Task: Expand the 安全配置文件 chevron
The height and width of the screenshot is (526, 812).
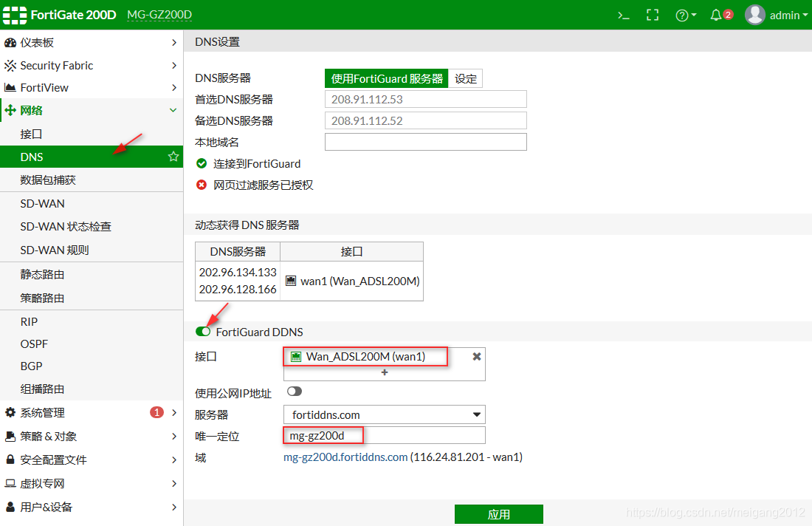Action: pyautogui.click(x=174, y=460)
